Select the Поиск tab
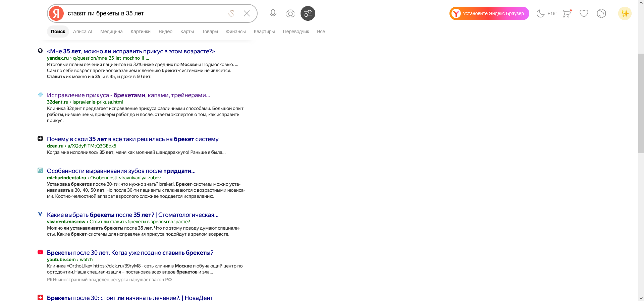The image size is (644, 301). (x=58, y=32)
